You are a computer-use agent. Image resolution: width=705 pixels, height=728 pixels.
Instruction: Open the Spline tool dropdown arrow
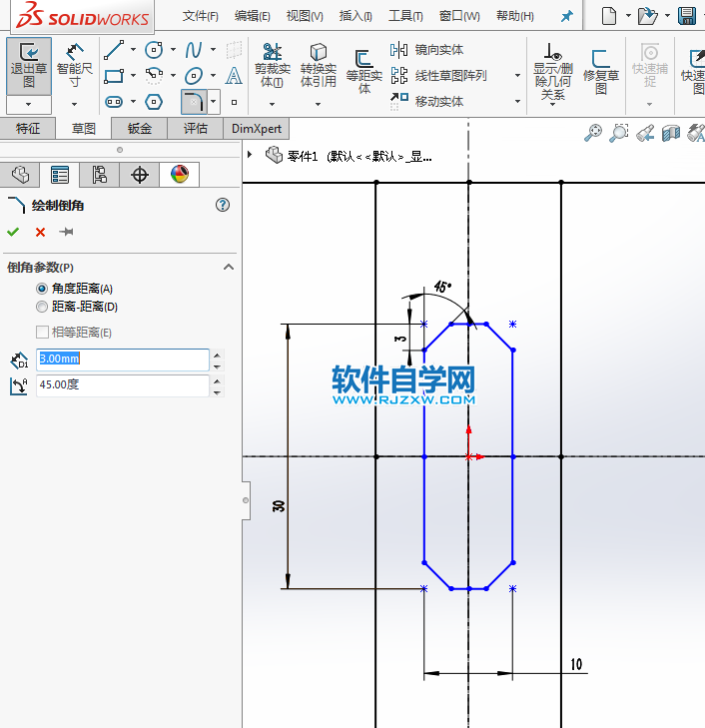click(x=213, y=50)
